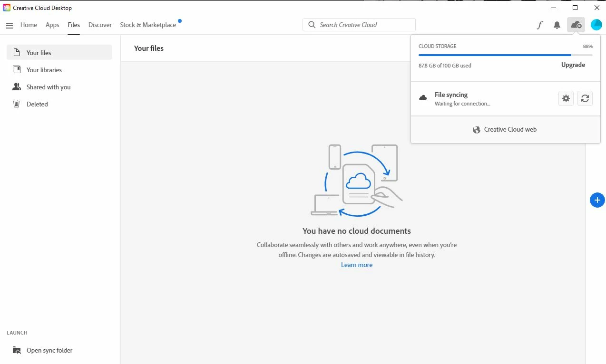The width and height of the screenshot is (606, 364).
Task: Open Stock & Marketplace tab
Action: pyautogui.click(x=148, y=25)
